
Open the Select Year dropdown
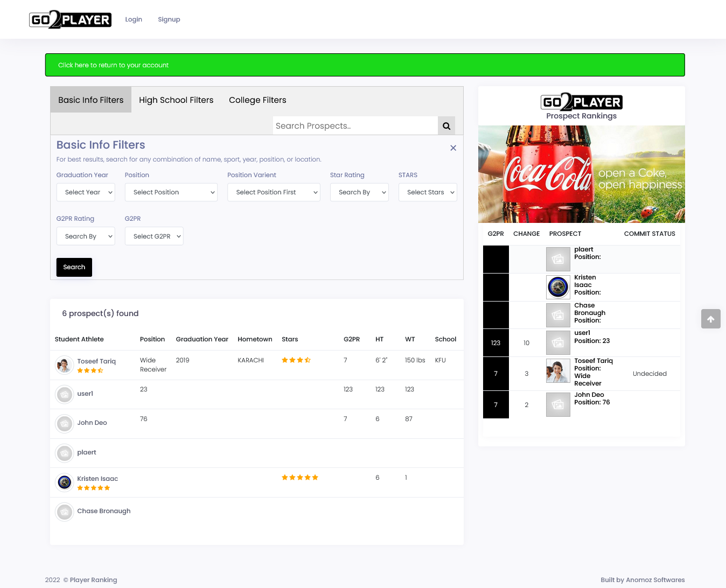(86, 192)
